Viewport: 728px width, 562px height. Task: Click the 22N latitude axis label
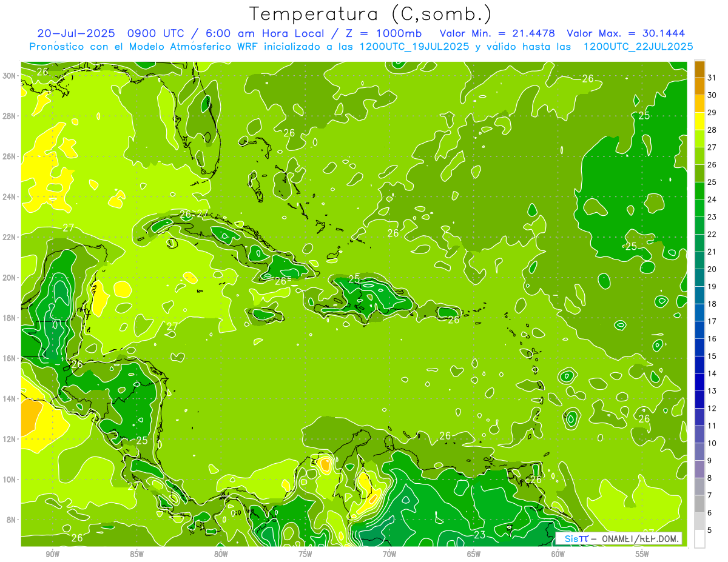coord(10,237)
